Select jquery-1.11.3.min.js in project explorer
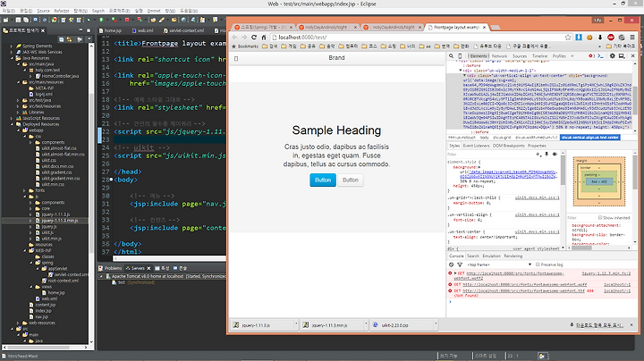The height and width of the screenshot is (361, 644). pyautogui.click(x=56, y=221)
